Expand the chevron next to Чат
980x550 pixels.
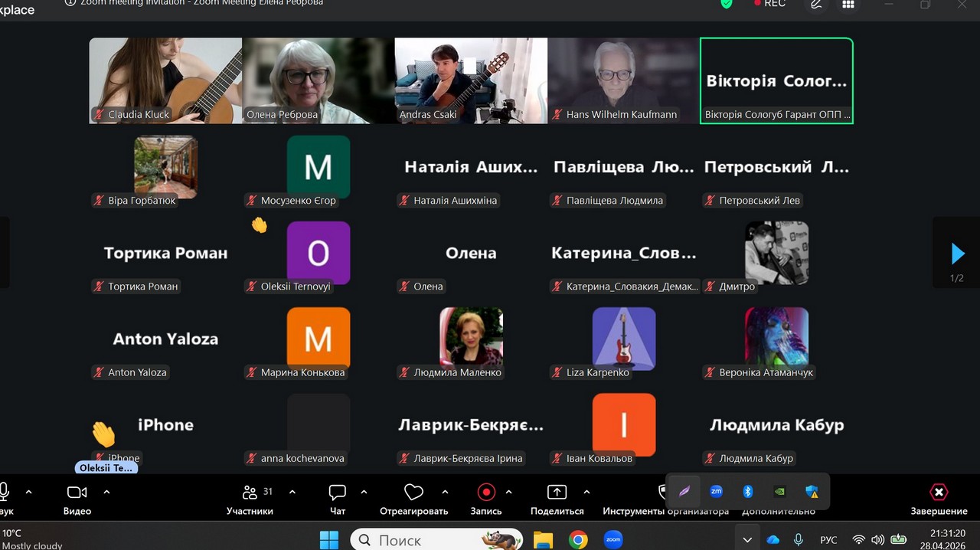click(364, 492)
